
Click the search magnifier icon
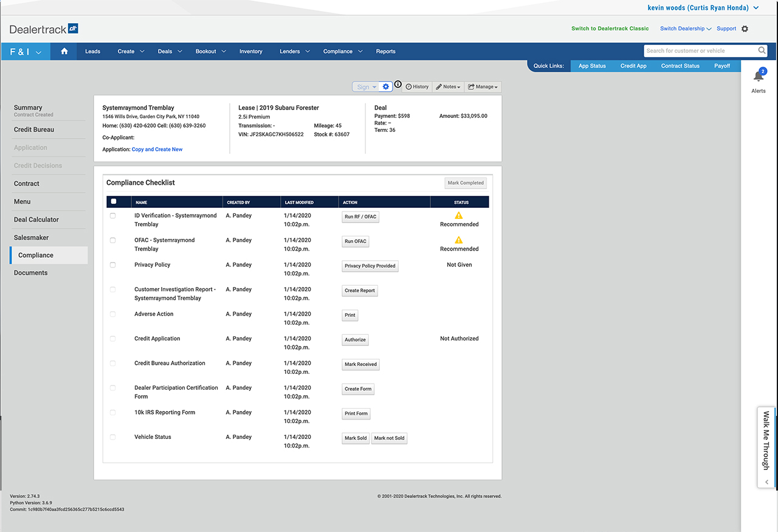tap(762, 51)
